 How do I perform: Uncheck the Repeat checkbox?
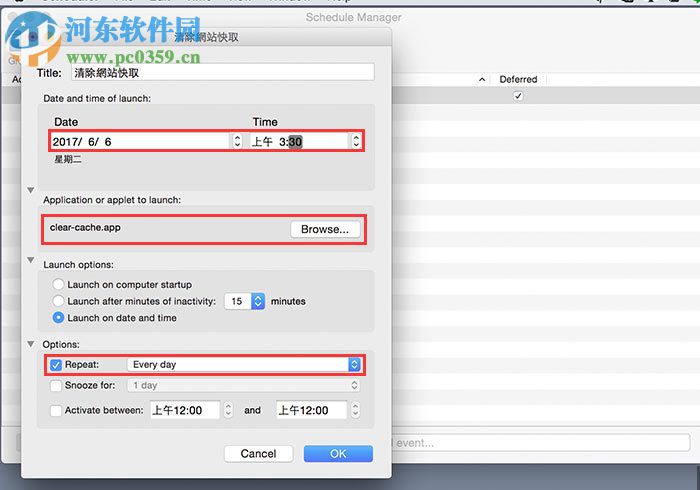pyautogui.click(x=56, y=365)
